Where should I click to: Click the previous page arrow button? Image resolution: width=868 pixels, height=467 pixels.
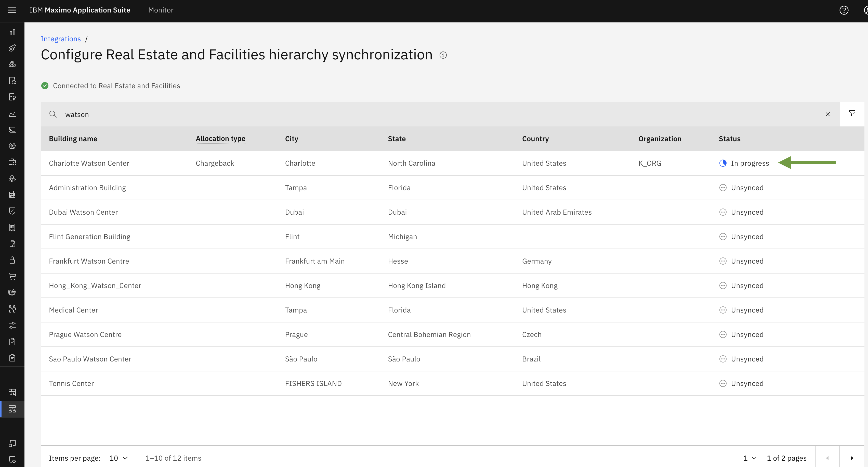pyautogui.click(x=827, y=458)
